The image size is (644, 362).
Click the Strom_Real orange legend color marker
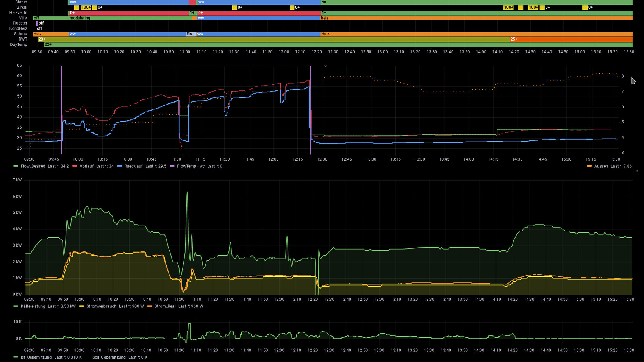[x=150, y=306]
